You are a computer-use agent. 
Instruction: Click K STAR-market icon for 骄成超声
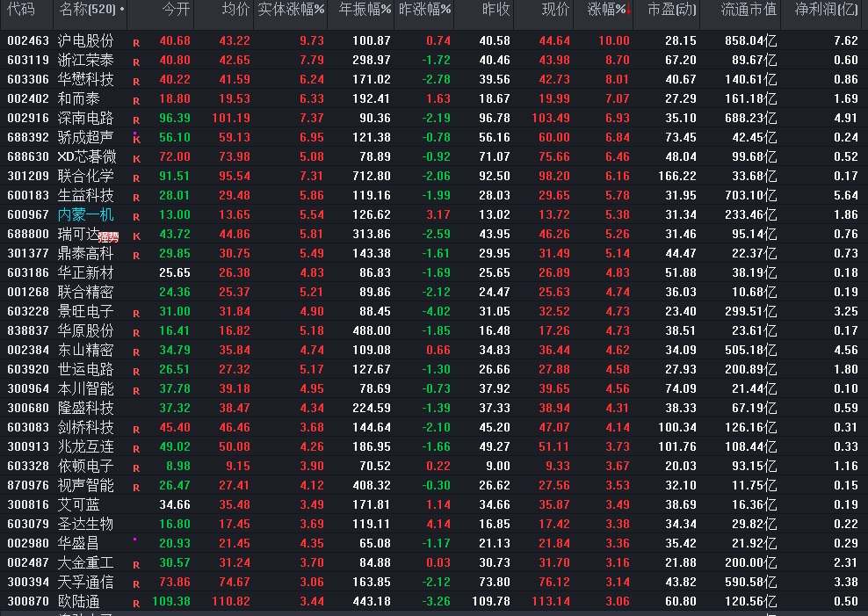[x=136, y=140]
